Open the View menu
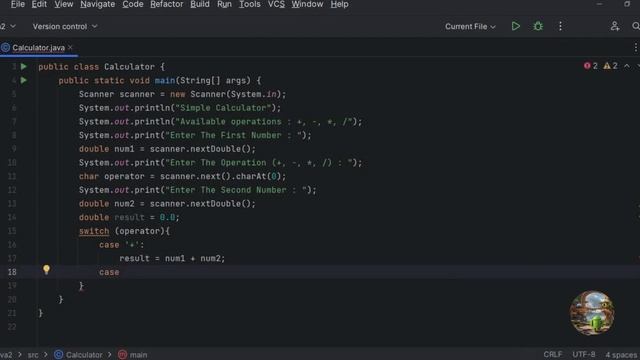Screen dimensions: 640x360 [64, 4]
